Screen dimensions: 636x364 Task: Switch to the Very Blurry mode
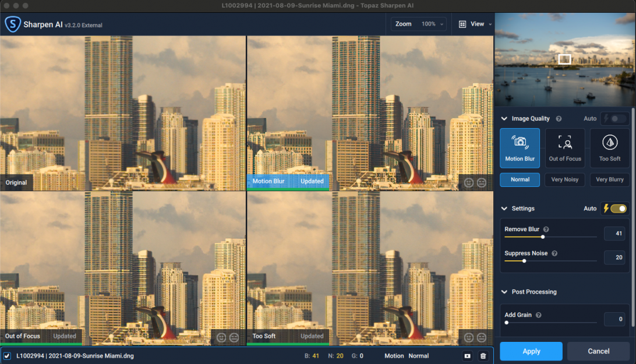(610, 179)
